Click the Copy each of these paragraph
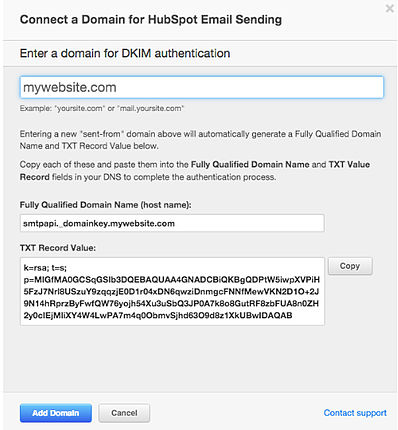Image resolution: width=398 pixels, height=430 pixels. (195, 171)
